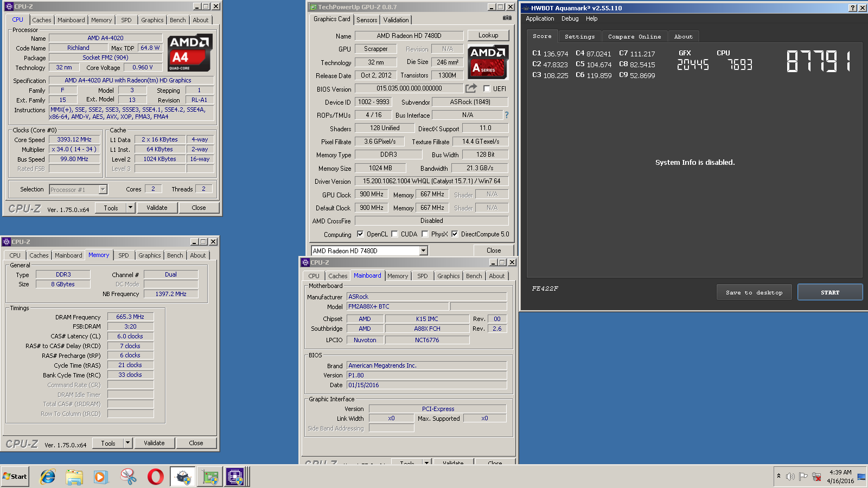Toggle the CUDA checkbox
The height and width of the screenshot is (488, 868).
point(394,234)
